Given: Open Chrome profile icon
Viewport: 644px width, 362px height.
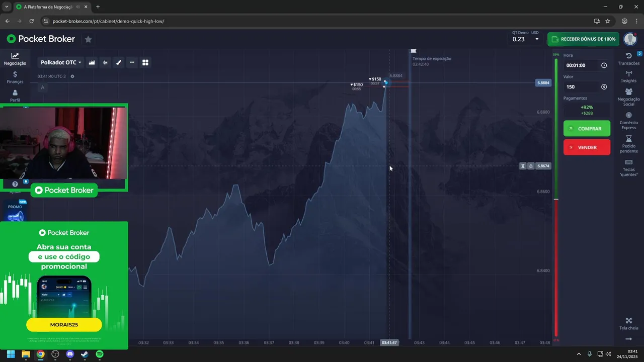Looking at the screenshot, I should 624,21.
